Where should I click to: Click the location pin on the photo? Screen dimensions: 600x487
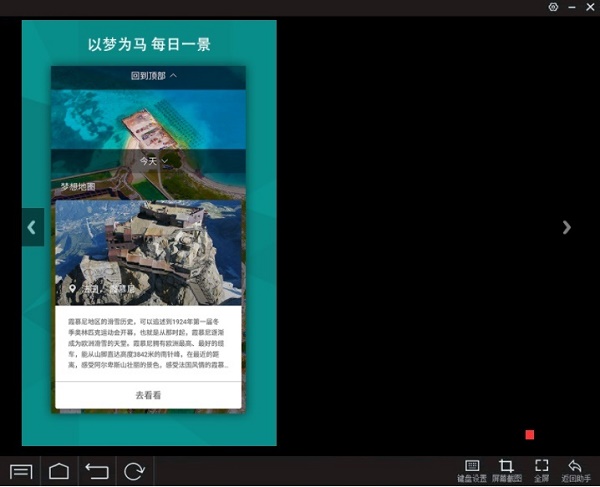click(x=71, y=289)
